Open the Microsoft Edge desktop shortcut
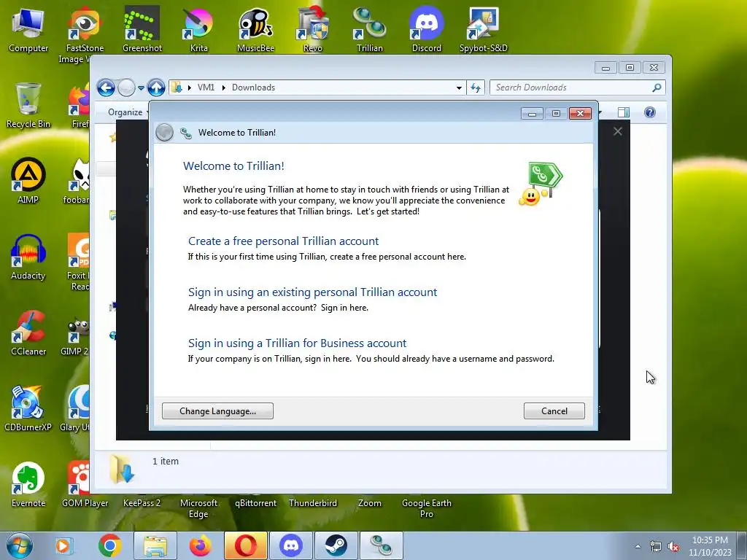Viewport: 747px width, 560px height. (x=198, y=508)
